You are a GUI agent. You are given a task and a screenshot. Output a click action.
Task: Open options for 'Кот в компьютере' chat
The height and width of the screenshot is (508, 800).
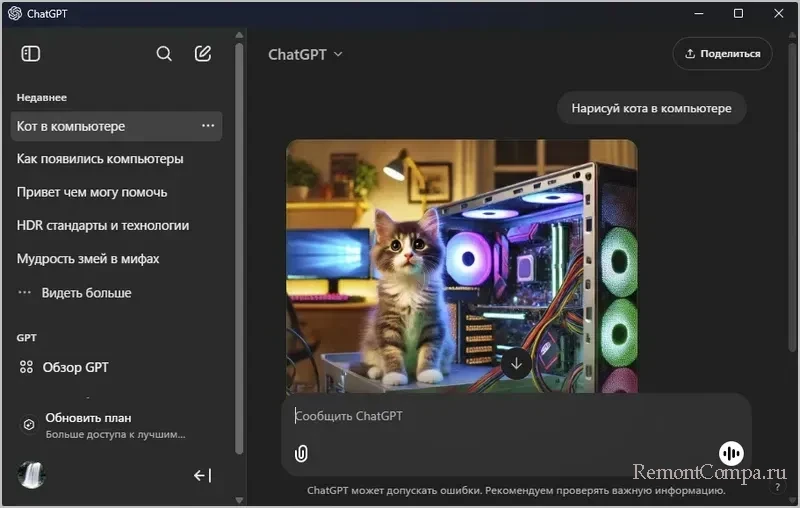point(208,126)
